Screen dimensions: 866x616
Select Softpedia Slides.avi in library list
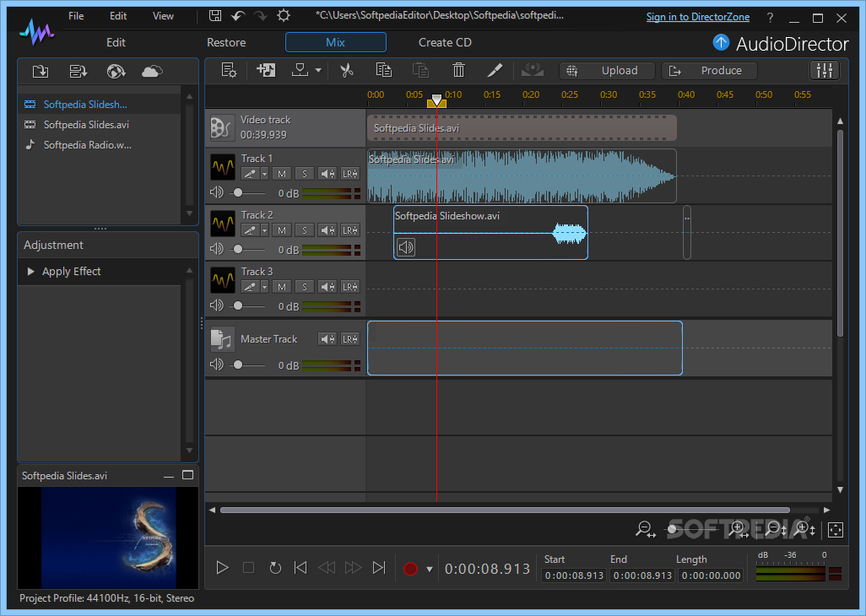(100, 125)
